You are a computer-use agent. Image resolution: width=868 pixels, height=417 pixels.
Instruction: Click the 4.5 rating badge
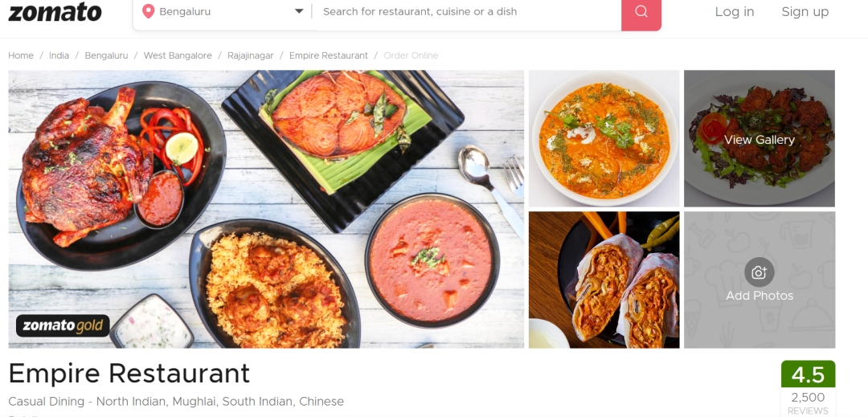coord(808,374)
